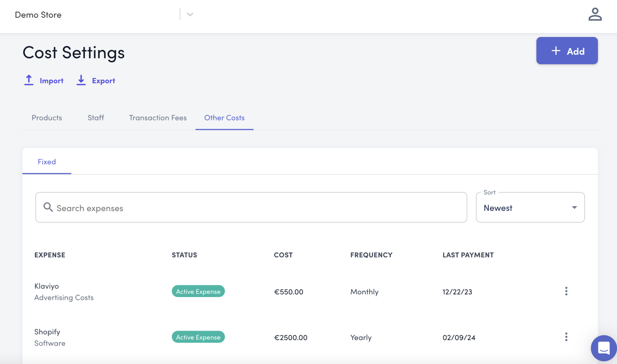Click the plus icon on Add button
Image resolution: width=617 pixels, height=364 pixels.
tap(556, 51)
